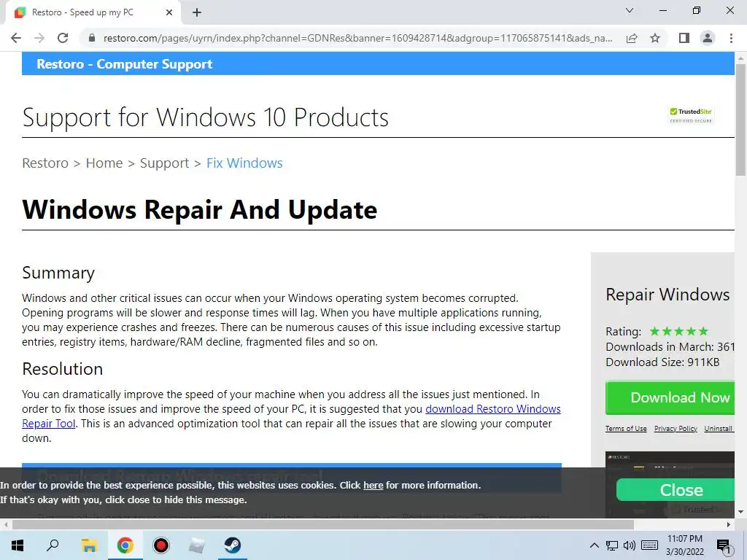Image resolution: width=747 pixels, height=560 pixels.
Task: Click Restoro - Computer Support header
Action: pyautogui.click(x=124, y=64)
